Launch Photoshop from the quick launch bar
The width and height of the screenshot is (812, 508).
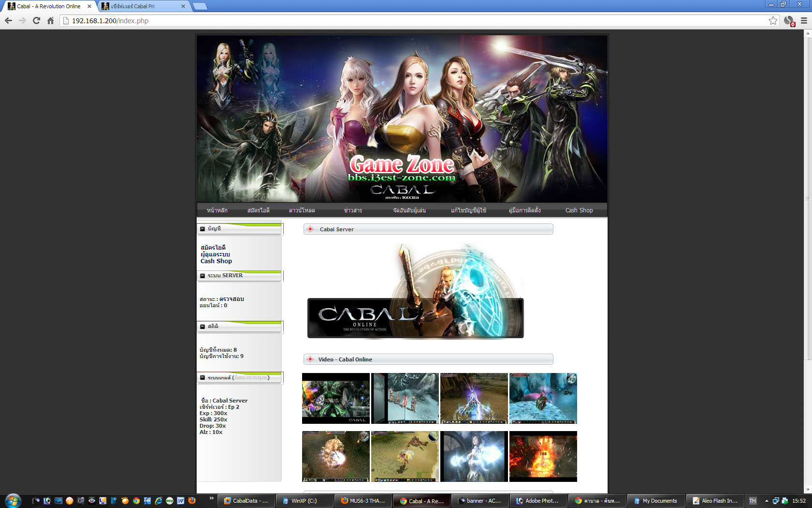click(47, 501)
